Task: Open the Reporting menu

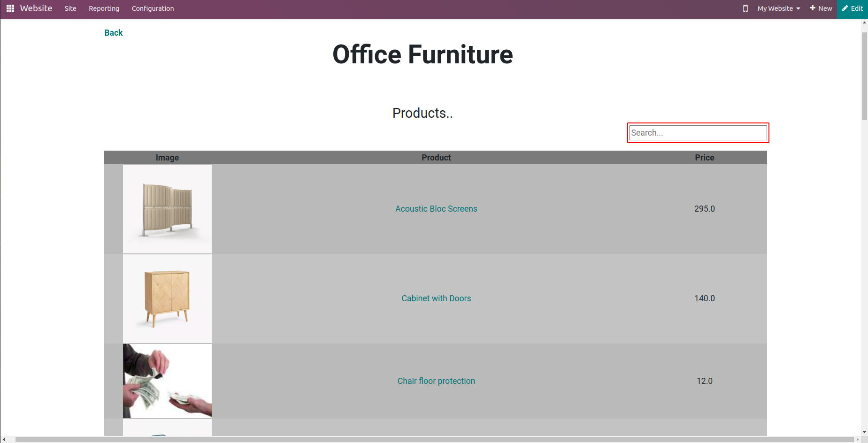Action: coord(104,8)
